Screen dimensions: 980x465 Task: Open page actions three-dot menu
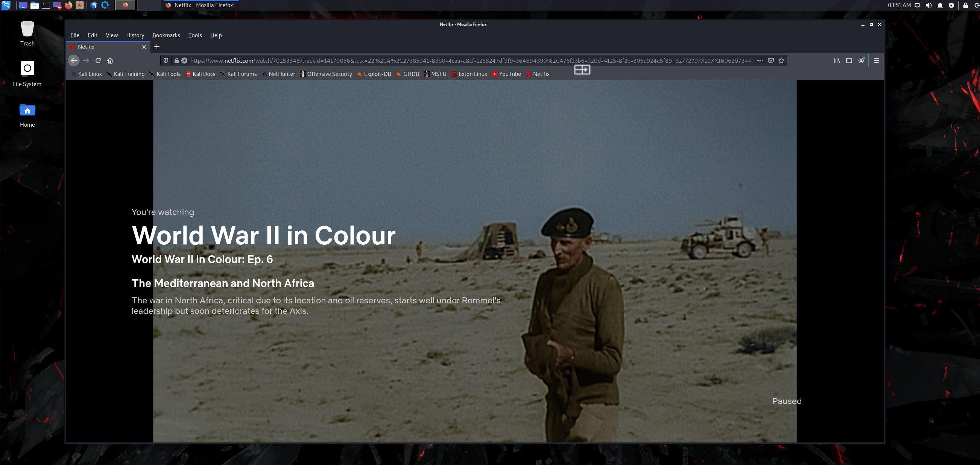[x=760, y=61]
